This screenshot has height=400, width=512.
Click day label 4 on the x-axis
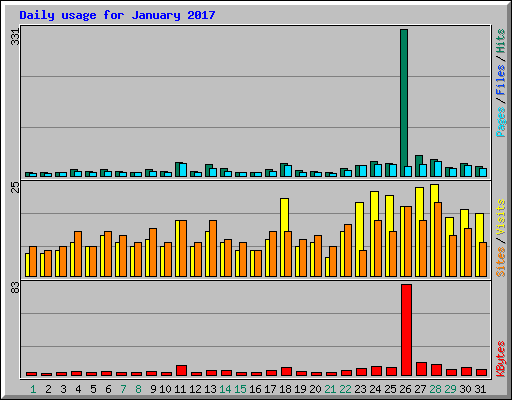click(x=78, y=389)
